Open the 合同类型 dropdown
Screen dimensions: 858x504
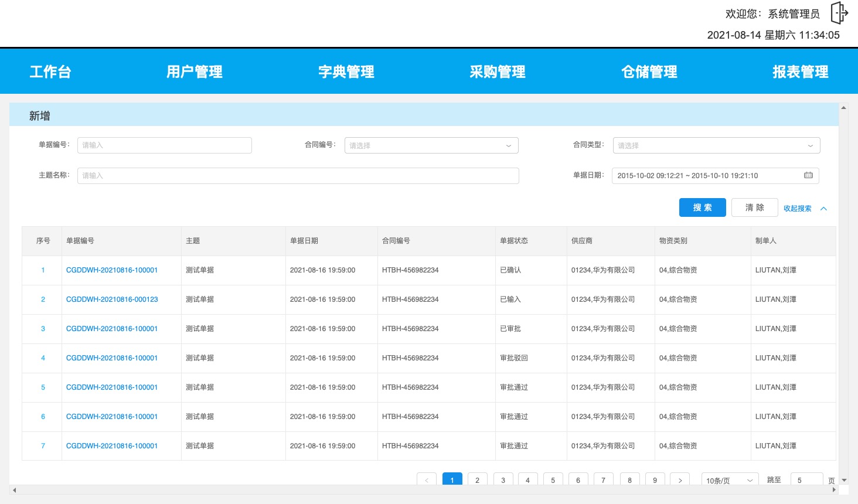point(716,145)
